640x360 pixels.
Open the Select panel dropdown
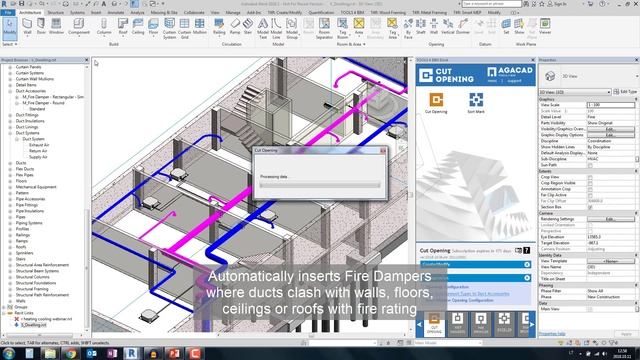10,44
